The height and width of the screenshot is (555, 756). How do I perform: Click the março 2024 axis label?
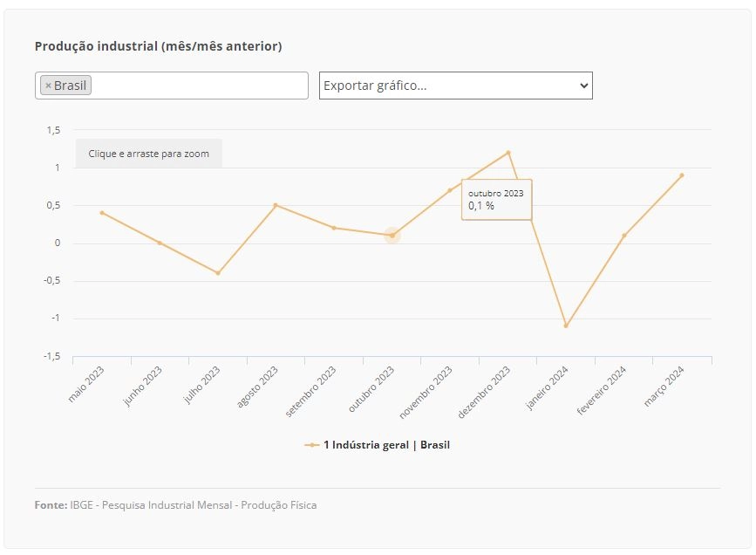(664, 386)
